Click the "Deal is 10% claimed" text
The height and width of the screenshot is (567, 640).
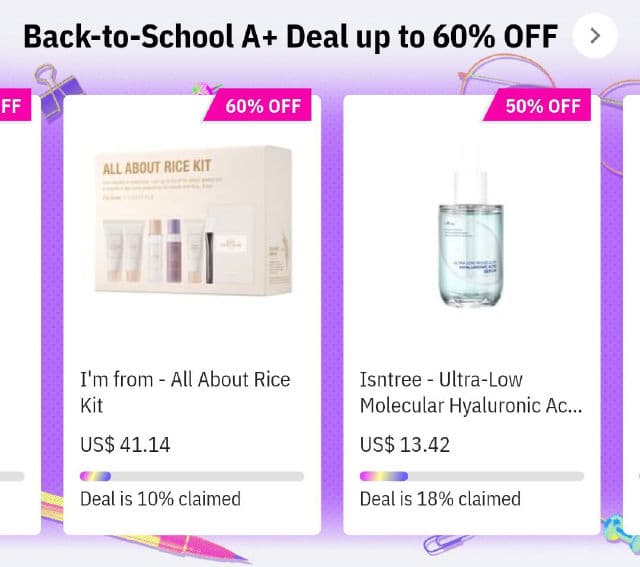(160, 498)
